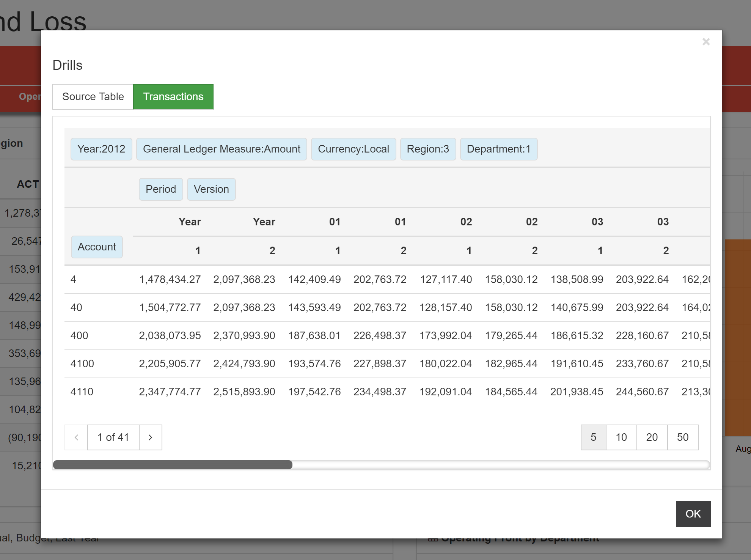The image size is (751, 560).
Task: Click the previous page arrow
Action: click(x=76, y=437)
